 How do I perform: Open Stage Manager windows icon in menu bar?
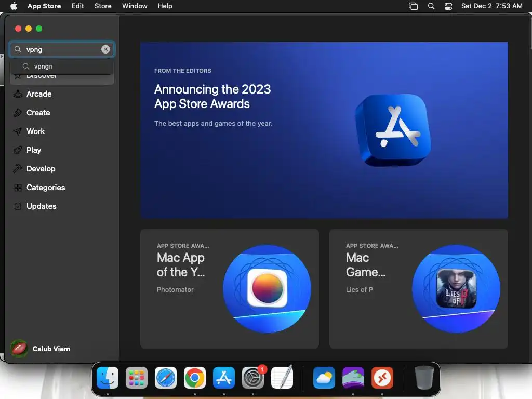(x=413, y=6)
